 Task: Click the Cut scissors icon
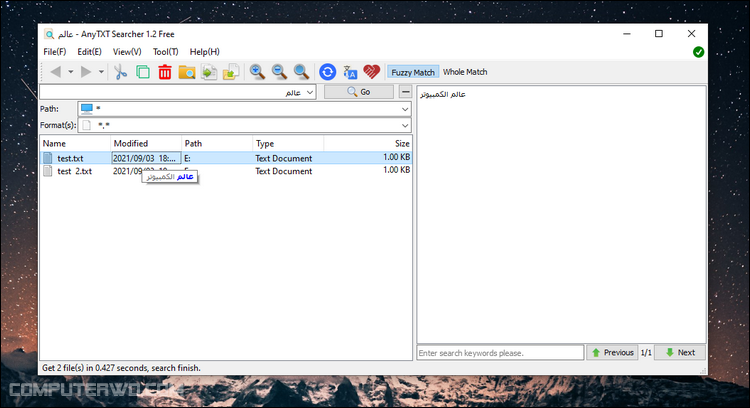(x=121, y=72)
